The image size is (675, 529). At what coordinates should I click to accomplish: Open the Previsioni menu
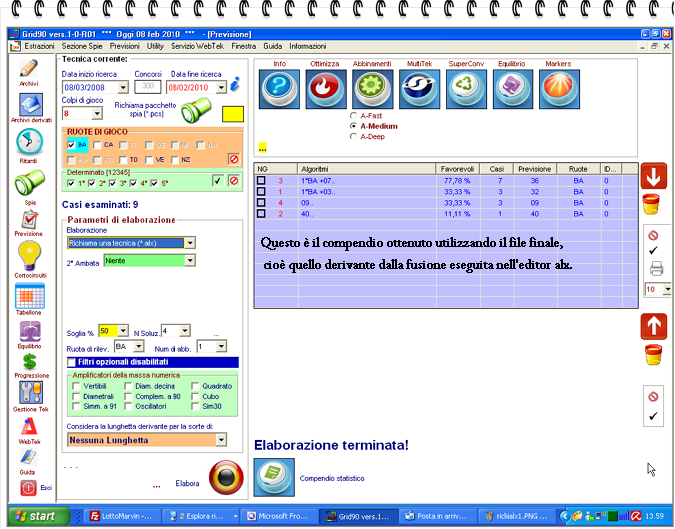pyautogui.click(x=125, y=46)
